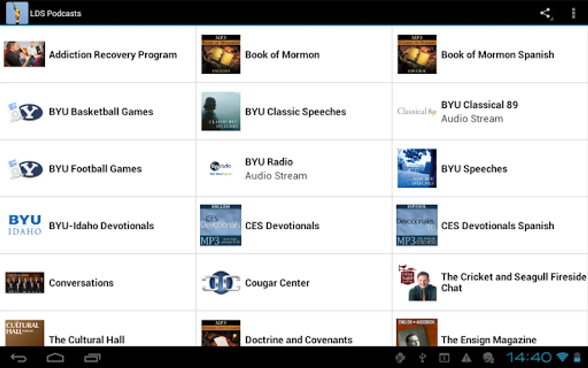Viewport: 588px width, 368px height.
Task: Tap the Wi-Fi status icon
Action: click(563, 357)
